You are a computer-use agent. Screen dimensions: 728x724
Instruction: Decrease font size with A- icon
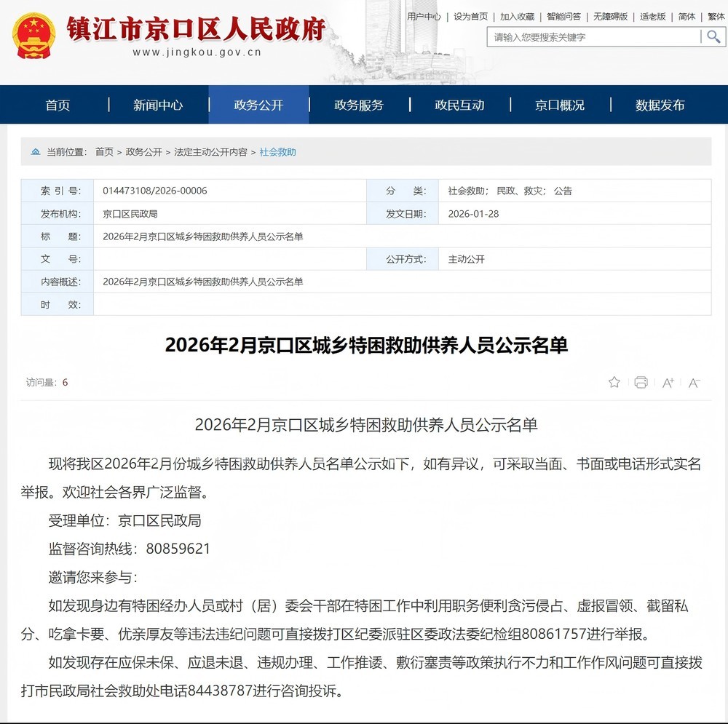coord(694,383)
